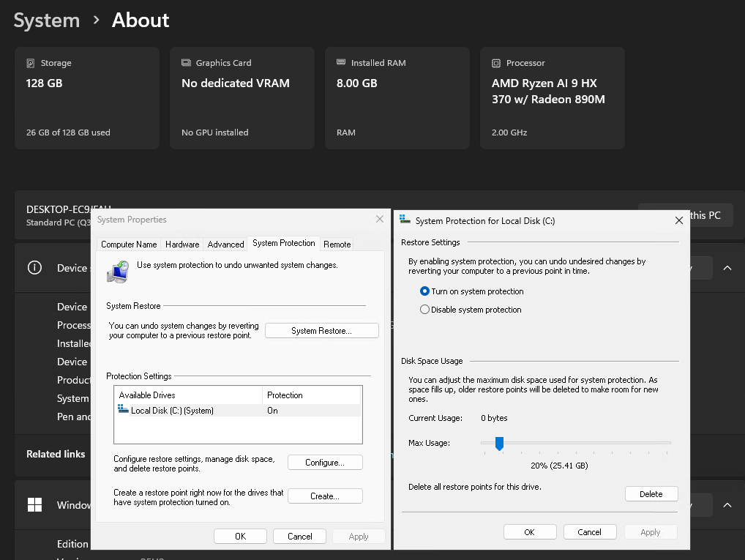The width and height of the screenshot is (745, 560).
Task: Switch to the Hardware tab
Action: coord(182,244)
